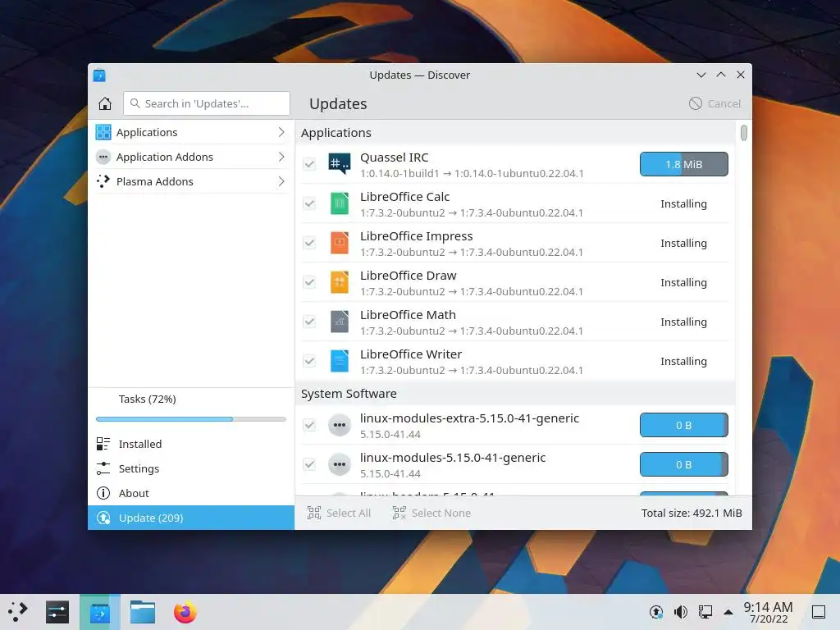Click the LibreOffice Writer Installing status
Screen dimensions: 840x630
[x=683, y=361]
